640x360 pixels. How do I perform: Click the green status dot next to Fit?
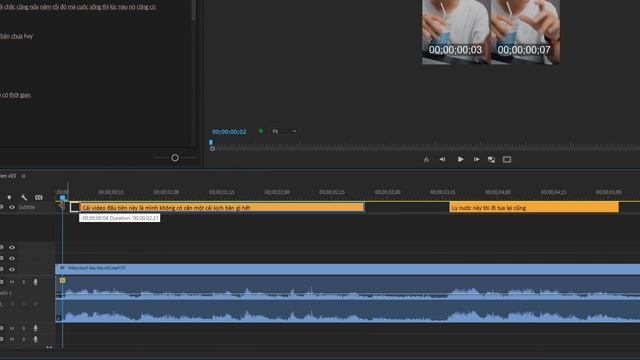261,131
